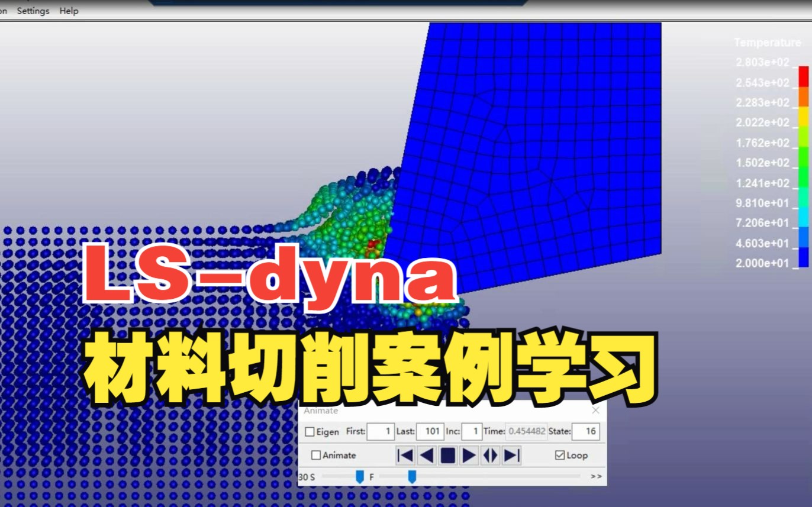Open the Help menu

click(x=69, y=11)
